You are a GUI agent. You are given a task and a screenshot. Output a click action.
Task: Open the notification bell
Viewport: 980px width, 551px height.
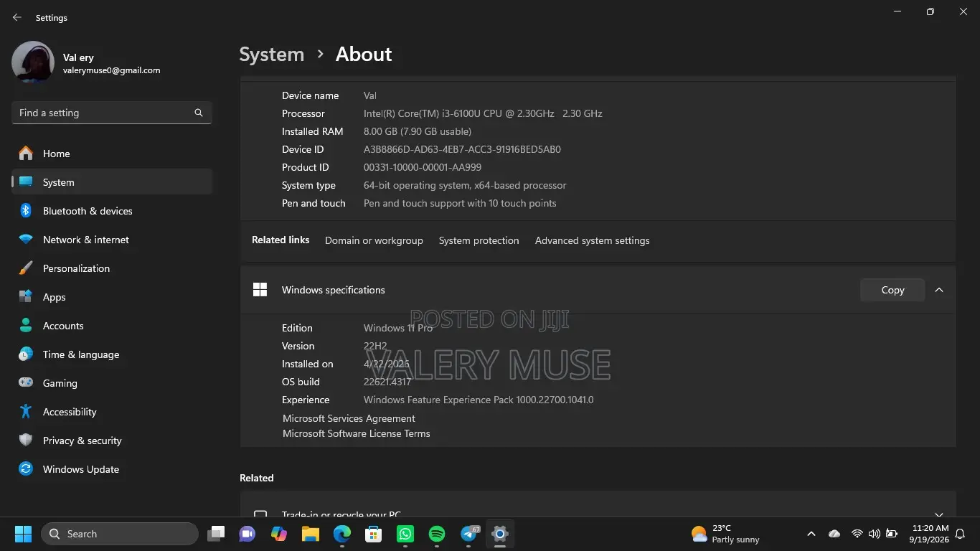click(x=960, y=534)
